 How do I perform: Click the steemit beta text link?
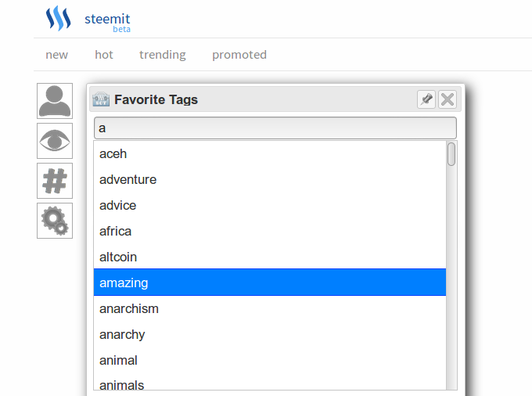(x=107, y=23)
